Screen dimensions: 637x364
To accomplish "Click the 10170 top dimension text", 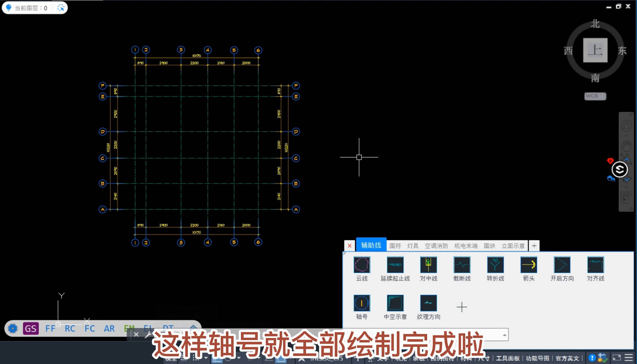I will pos(196,56).
